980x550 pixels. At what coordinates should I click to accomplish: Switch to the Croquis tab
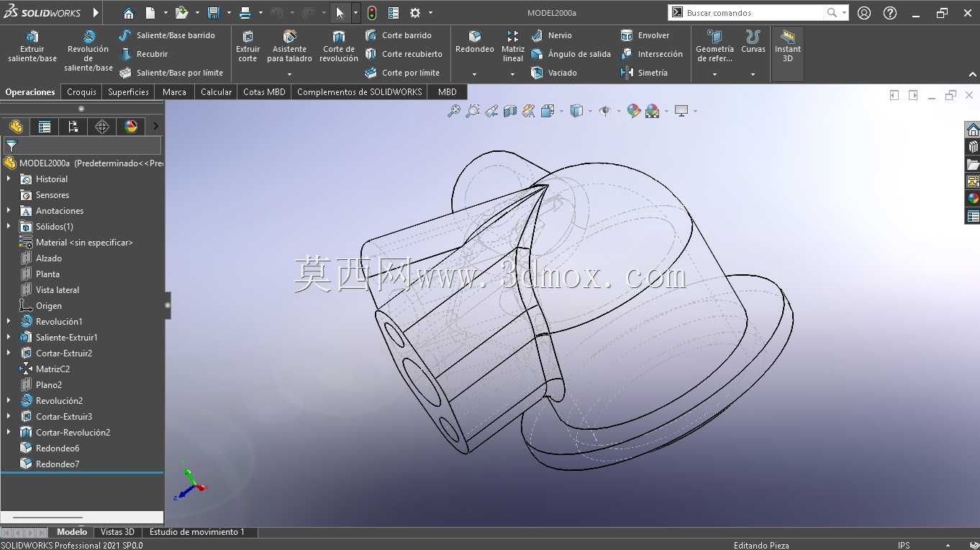pyautogui.click(x=81, y=91)
